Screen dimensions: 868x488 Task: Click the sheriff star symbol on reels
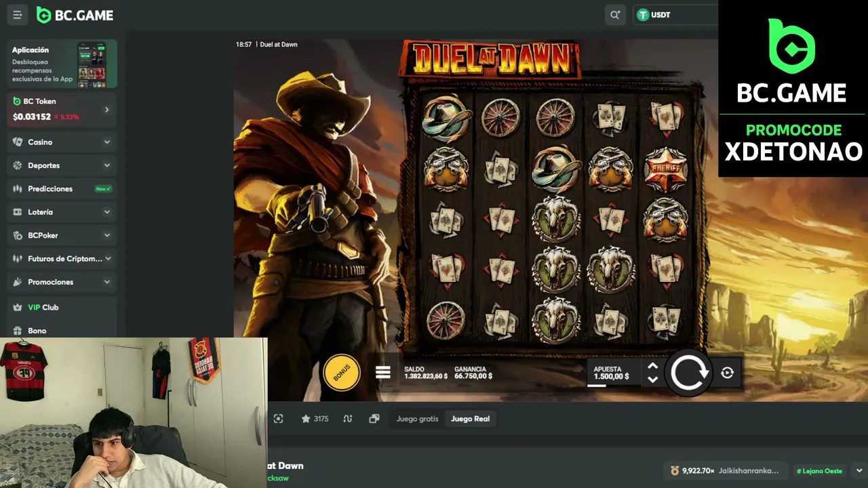(x=666, y=168)
